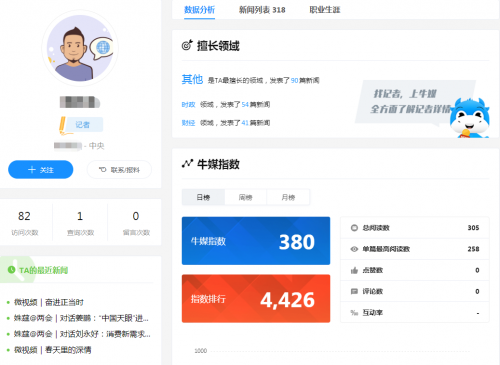500x365 pixels.
Task: Click the 联系/报料 contact button
Action: coord(119,170)
